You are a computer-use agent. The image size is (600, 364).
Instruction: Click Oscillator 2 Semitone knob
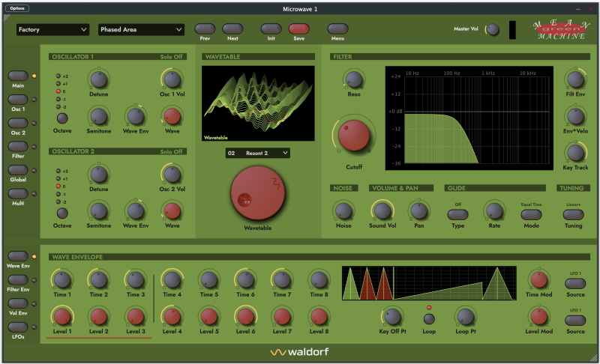click(x=99, y=211)
